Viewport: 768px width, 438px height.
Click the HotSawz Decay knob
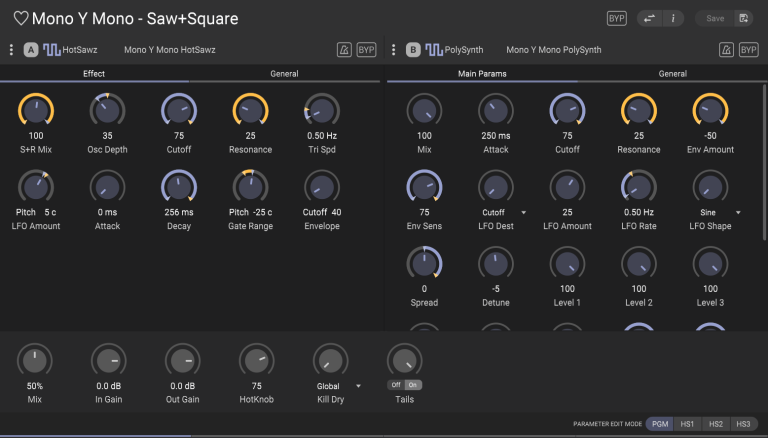click(x=179, y=187)
